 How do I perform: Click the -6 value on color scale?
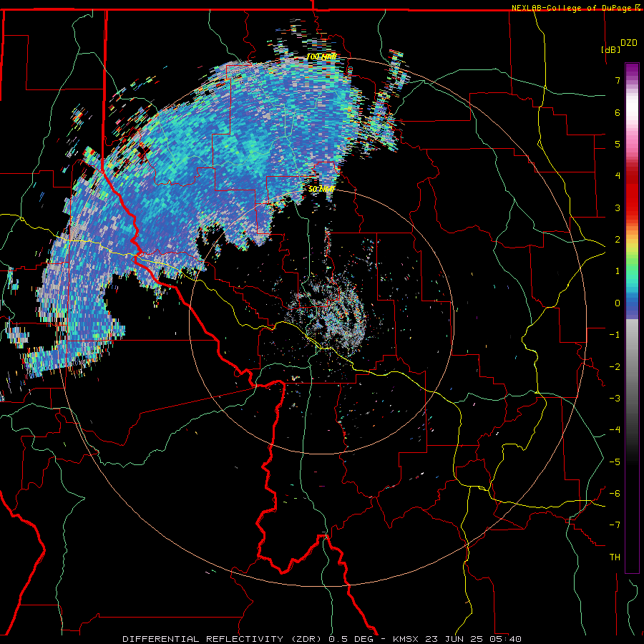tap(615, 494)
